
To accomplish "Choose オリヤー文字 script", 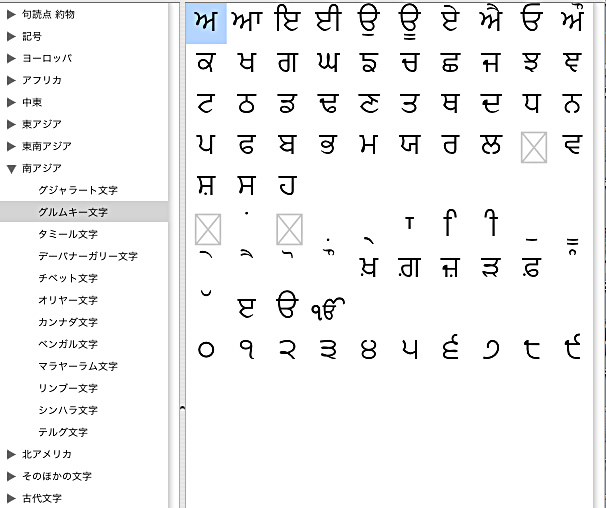I will coord(68,300).
